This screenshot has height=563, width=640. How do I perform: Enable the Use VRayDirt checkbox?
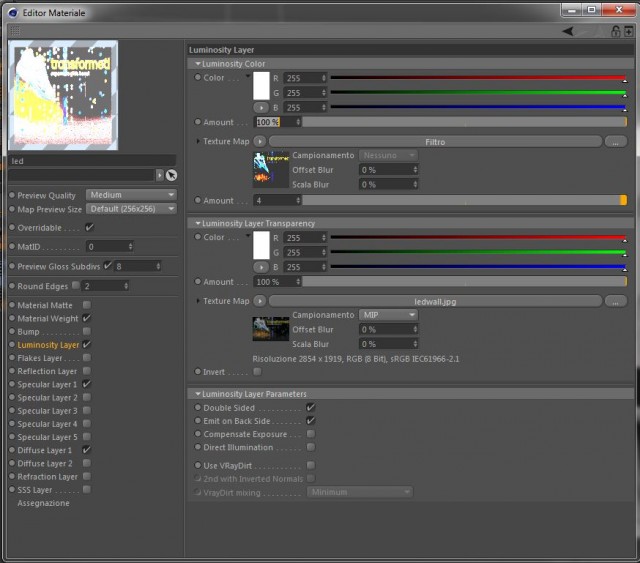coord(311,465)
